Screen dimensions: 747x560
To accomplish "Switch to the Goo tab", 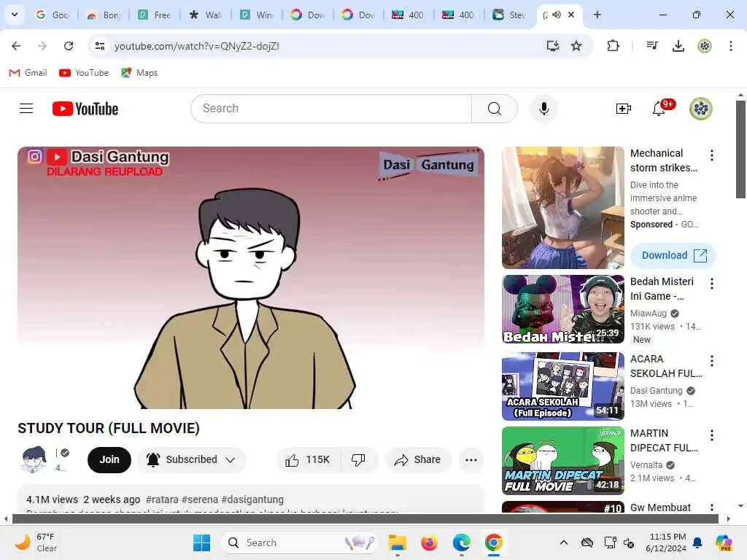I will pos(53,15).
